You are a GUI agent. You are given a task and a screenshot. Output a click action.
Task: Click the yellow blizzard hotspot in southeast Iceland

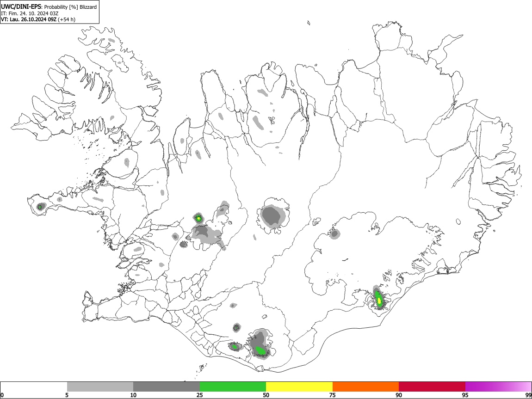[379, 300]
